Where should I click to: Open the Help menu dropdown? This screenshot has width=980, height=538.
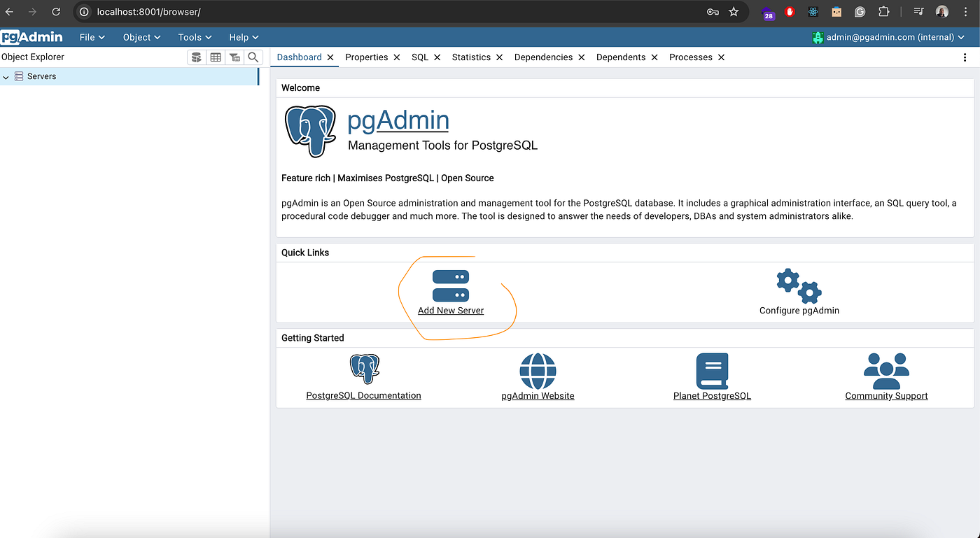[244, 37]
